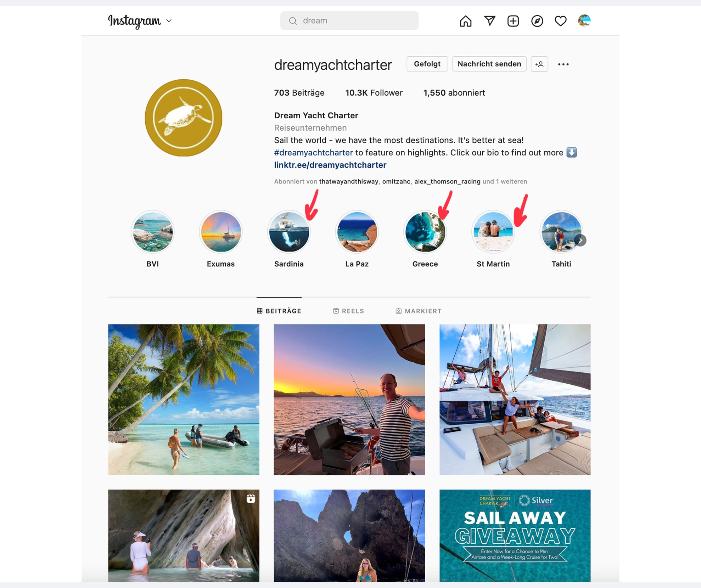Open your profile avatar menu
The width and height of the screenshot is (701, 588).
coord(584,21)
